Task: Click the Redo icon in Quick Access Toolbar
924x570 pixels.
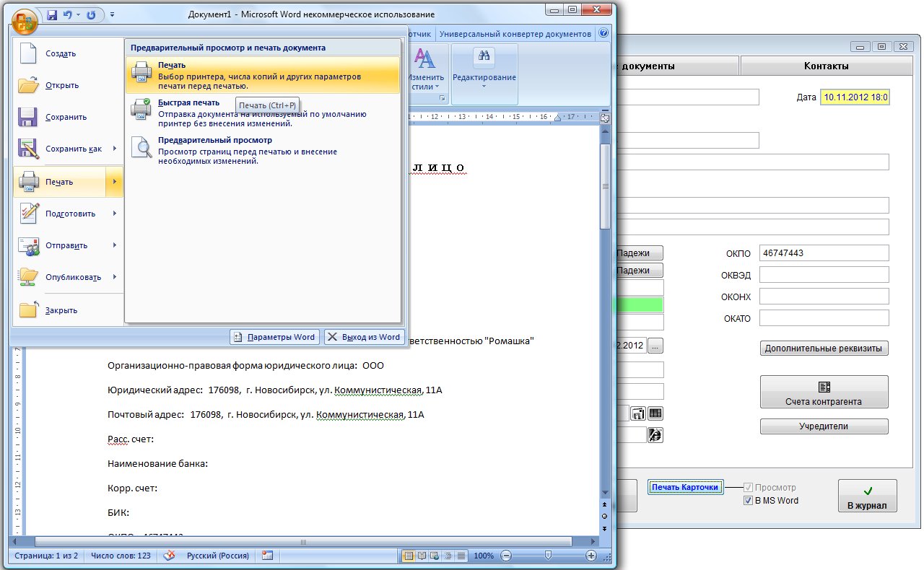Action: point(91,14)
